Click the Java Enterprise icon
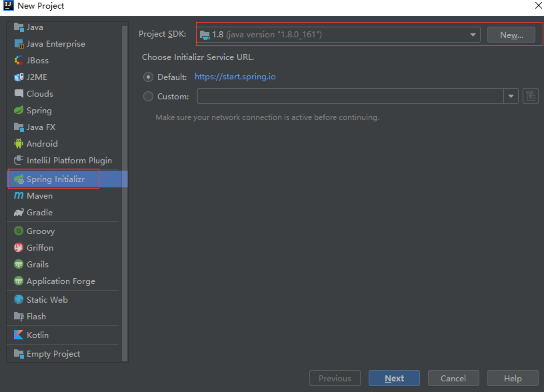This screenshot has height=392, width=544. 19,44
